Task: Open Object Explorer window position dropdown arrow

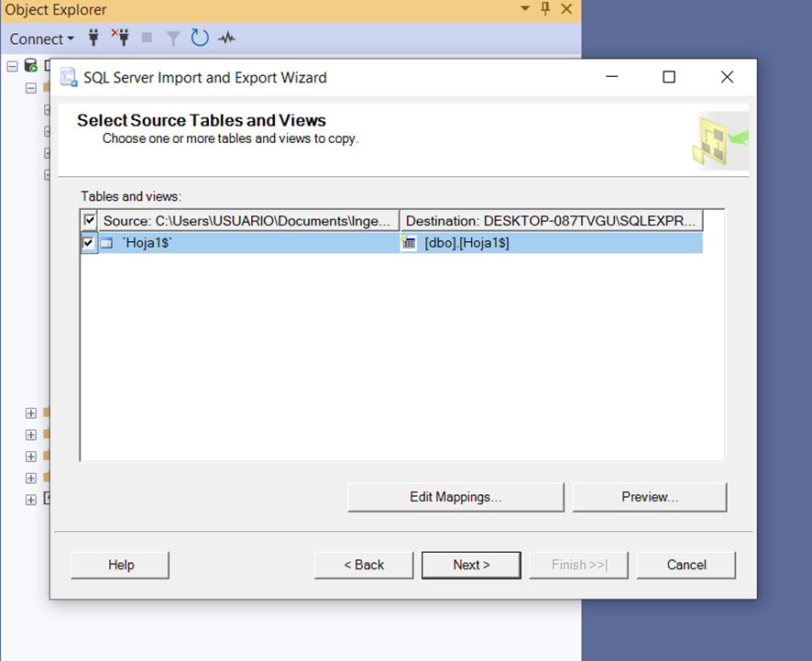Action: coord(525,8)
